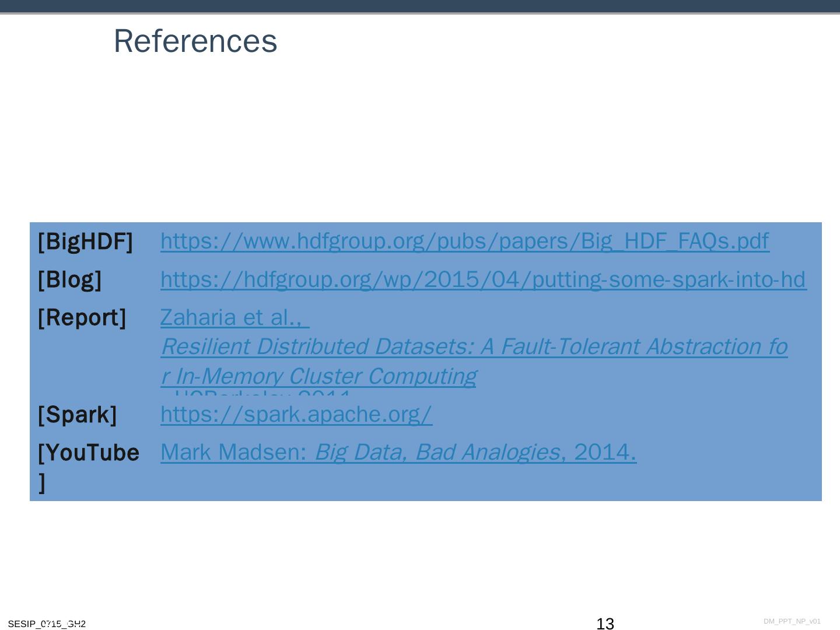Click the "r In-Memory Cluster Computing" link line
The width and height of the screenshot is (840, 630).
point(318,376)
